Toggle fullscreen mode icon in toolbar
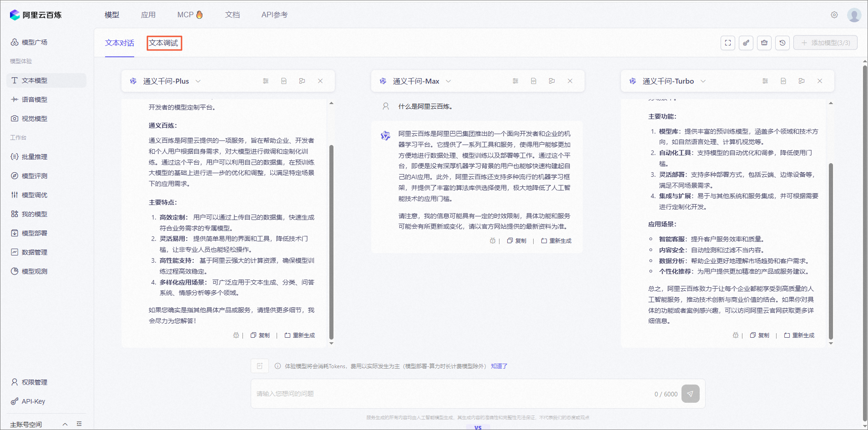This screenshot has height=430, width=868. click(728, 43)
